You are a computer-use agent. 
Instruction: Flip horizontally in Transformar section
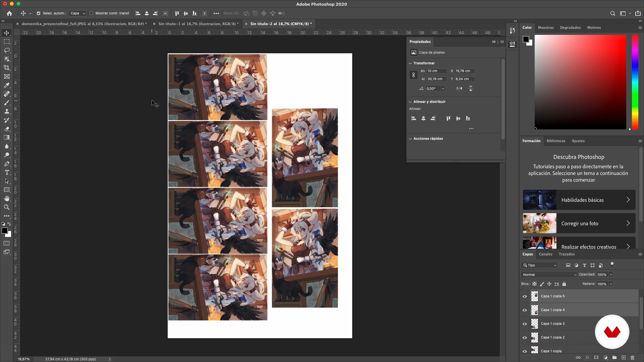(459, 88)
